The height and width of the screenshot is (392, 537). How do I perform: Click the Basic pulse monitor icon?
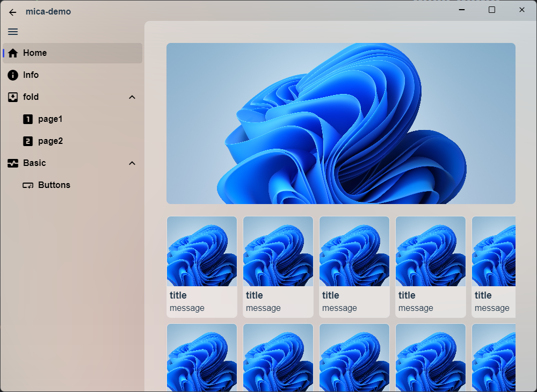tap(13, 163)
